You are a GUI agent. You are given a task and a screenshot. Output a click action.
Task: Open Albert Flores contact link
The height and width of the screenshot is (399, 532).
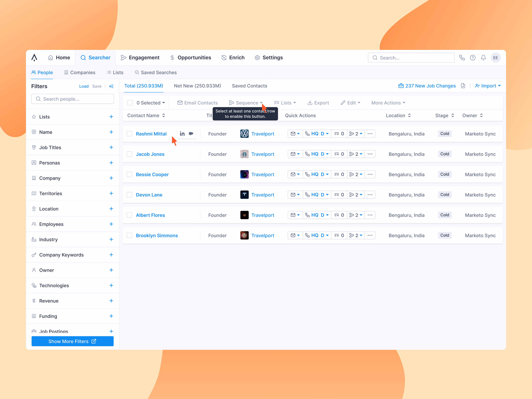pyautogui.click(x=150, y=215)
